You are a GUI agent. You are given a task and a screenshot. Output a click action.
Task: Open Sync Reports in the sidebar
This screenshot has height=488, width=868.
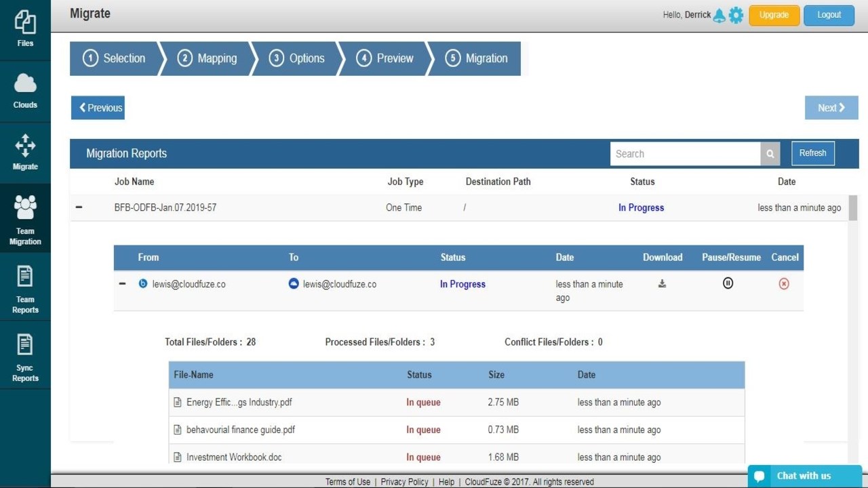coord(25,355)
